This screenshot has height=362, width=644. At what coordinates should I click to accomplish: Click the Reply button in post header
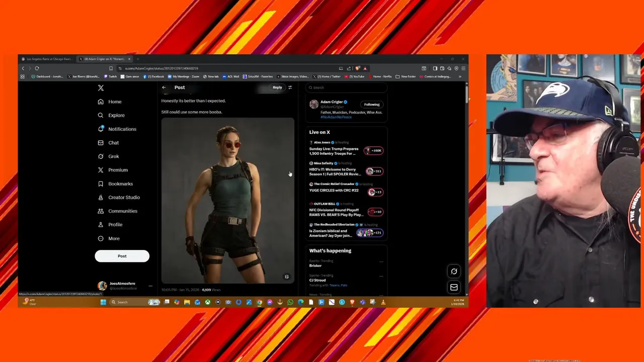click(277, 87)
